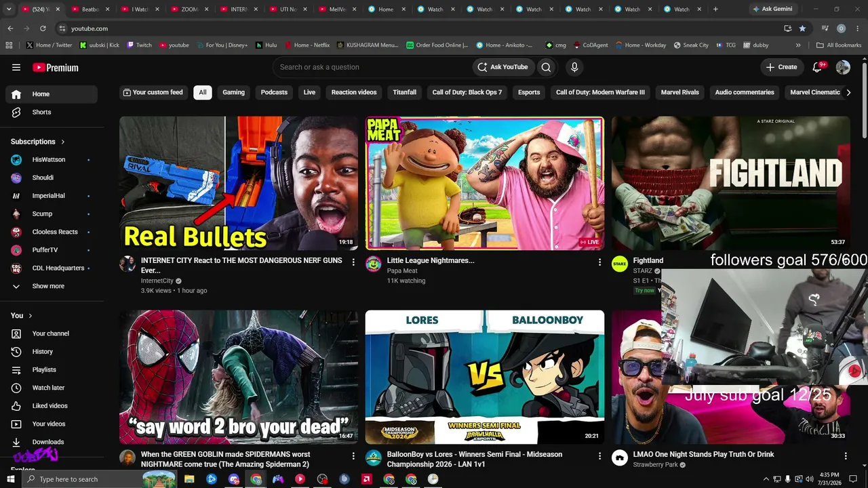The width and height of the screenshot is (868, 488).
Task: View site information icon beside youtube.com
Action: pos(62,28)
